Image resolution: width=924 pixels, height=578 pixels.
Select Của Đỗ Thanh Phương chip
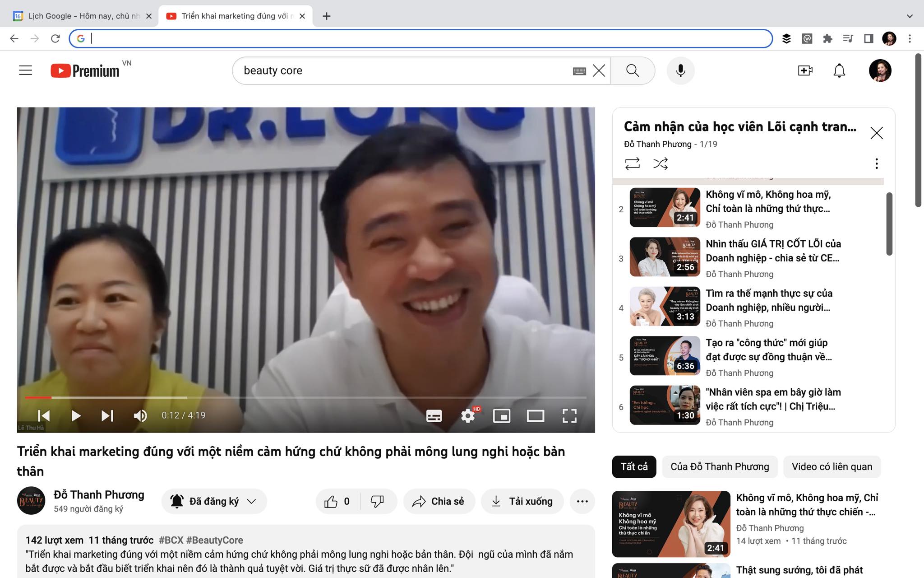(720, 466)
